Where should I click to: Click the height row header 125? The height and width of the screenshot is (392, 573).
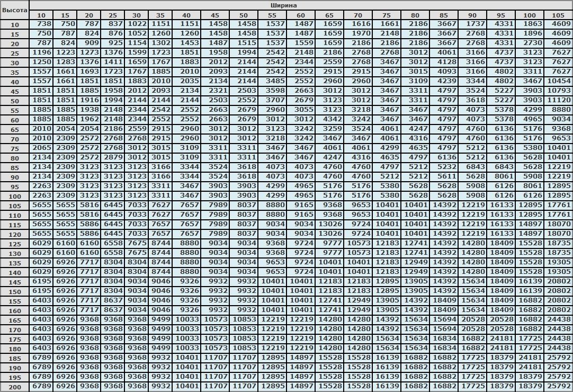(x=14, y=244)
